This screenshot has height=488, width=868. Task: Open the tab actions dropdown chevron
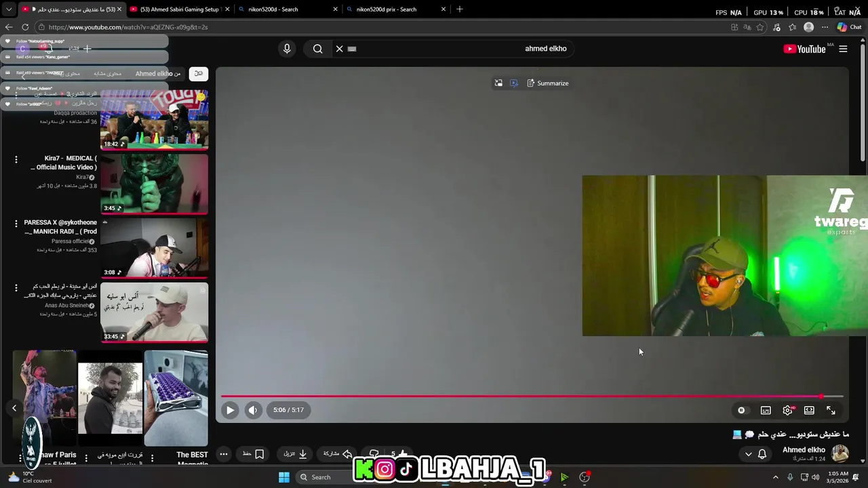pyautogui.click(x=9, y=9)
